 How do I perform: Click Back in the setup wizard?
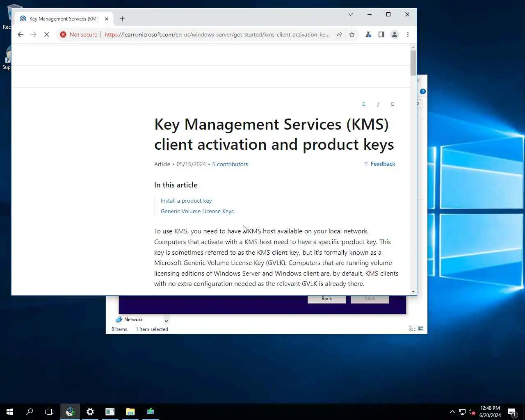point(327,299)
